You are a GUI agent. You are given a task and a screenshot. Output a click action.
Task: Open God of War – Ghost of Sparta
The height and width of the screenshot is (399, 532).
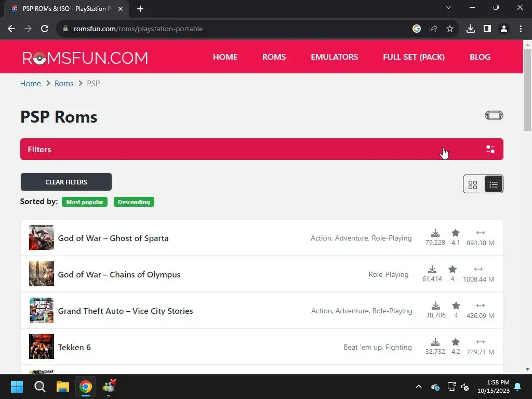coord(113,238)
